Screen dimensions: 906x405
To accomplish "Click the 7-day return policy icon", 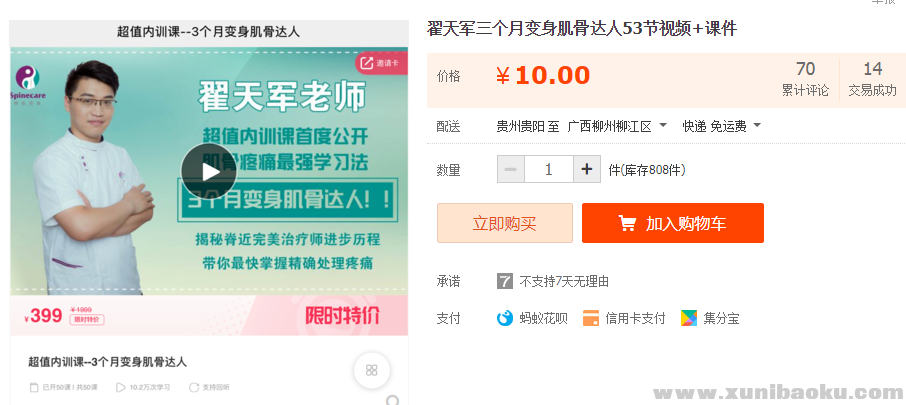I will click(x=505, y=281).
